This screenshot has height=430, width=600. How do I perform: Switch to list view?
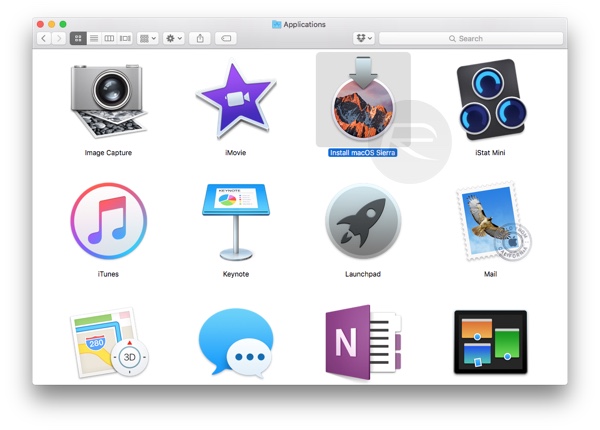(x=94, y=38)
